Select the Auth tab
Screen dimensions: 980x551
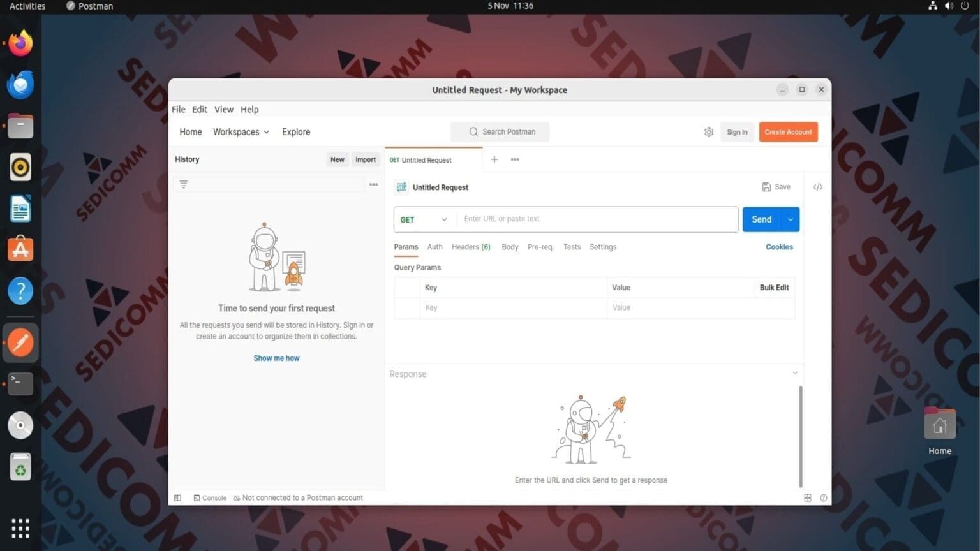pos(434,247)
